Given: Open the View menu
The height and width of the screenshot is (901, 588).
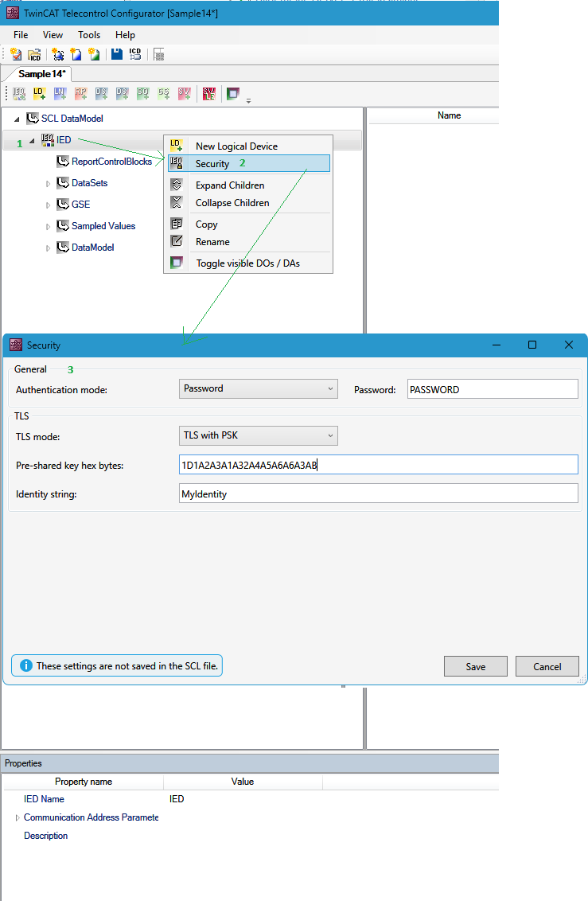Looking at the screenshot, I should pyautogui.click(x=53, y=35).
